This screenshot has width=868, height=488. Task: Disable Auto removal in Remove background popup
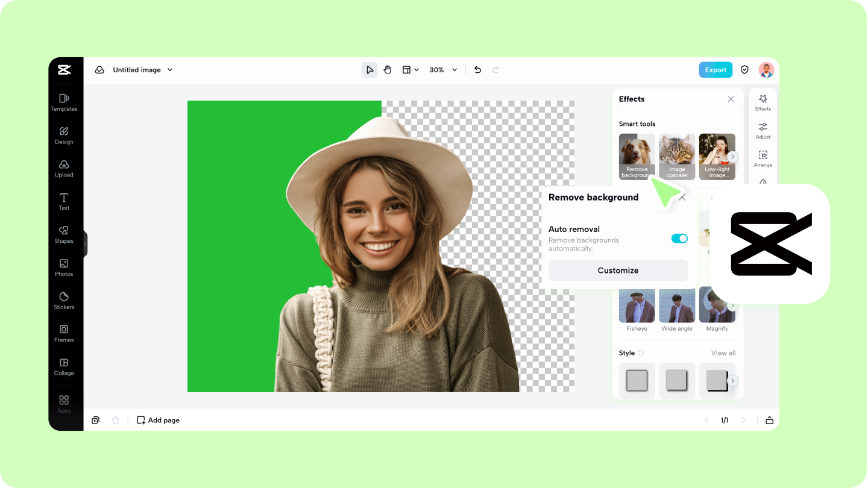tap(679, 238)
